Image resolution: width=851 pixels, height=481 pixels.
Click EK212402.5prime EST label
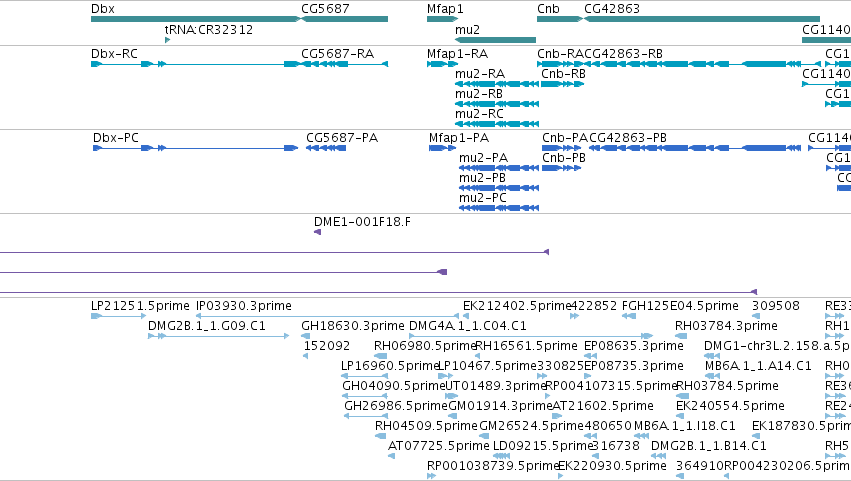(517, 306)
